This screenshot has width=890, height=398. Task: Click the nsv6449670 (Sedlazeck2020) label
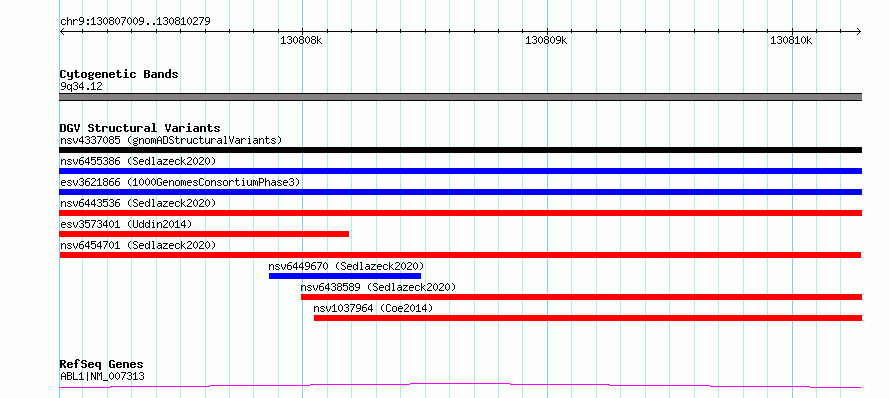[346, 266]
